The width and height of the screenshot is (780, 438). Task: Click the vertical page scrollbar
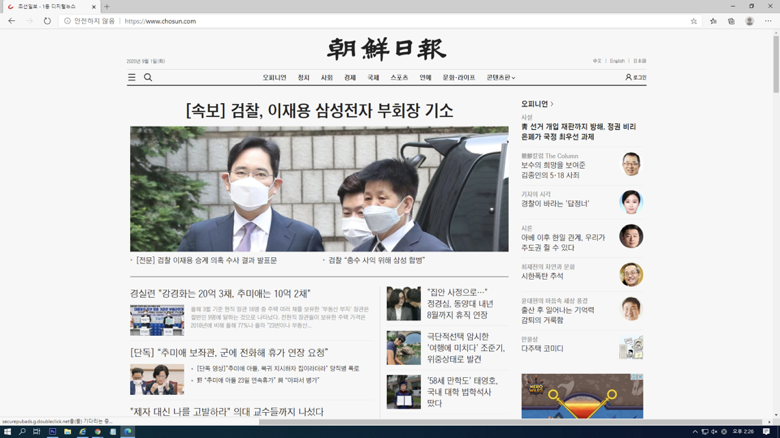775,200
